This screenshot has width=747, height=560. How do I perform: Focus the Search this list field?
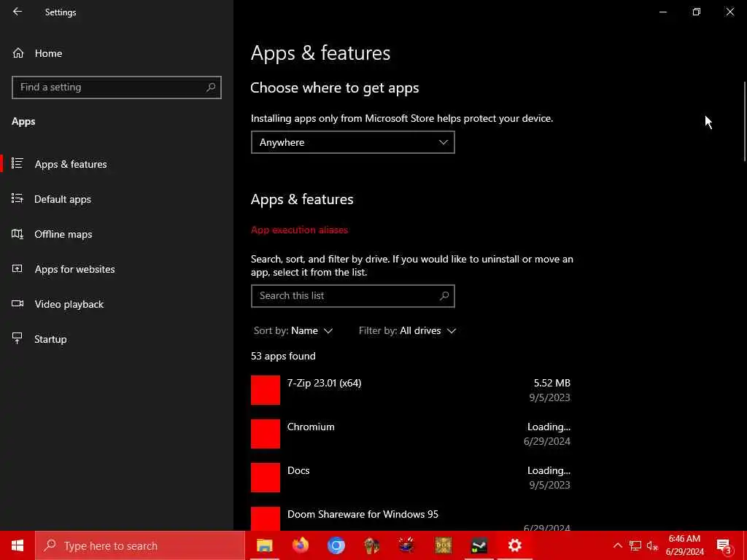352,296
